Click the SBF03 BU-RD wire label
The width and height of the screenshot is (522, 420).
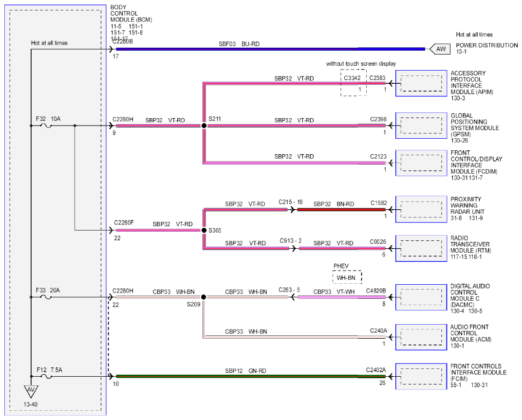click(239, 44)
